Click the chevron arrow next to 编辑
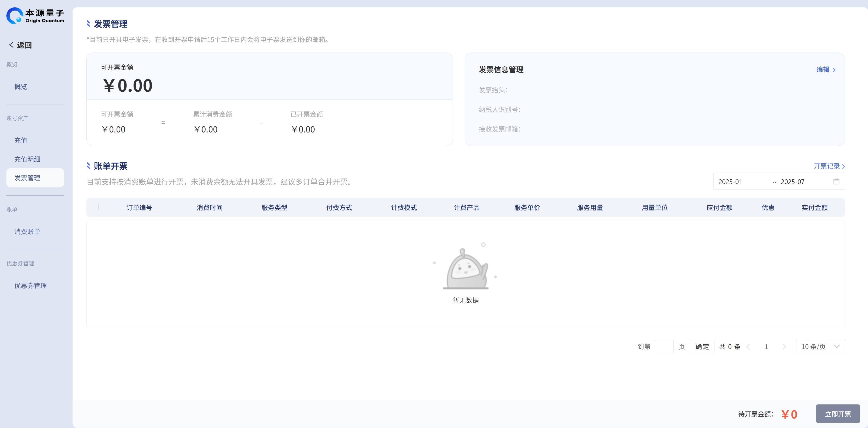 (834, 70)
